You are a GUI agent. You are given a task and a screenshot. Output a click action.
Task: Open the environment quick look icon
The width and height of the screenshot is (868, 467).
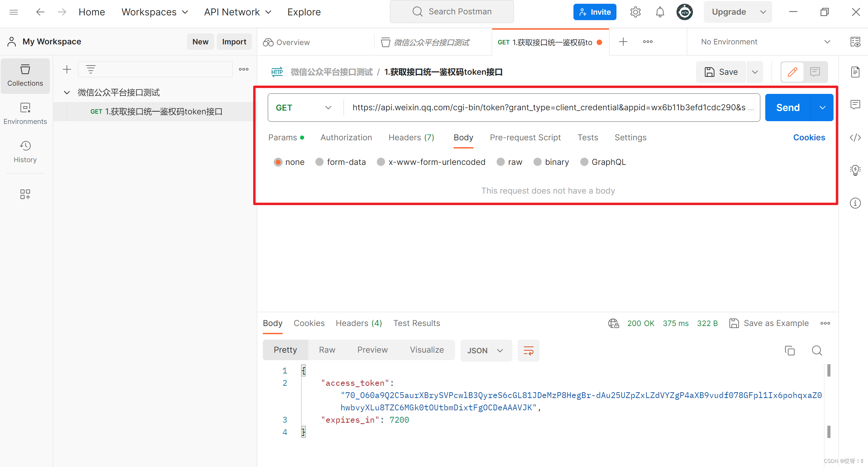coord(855,42)
